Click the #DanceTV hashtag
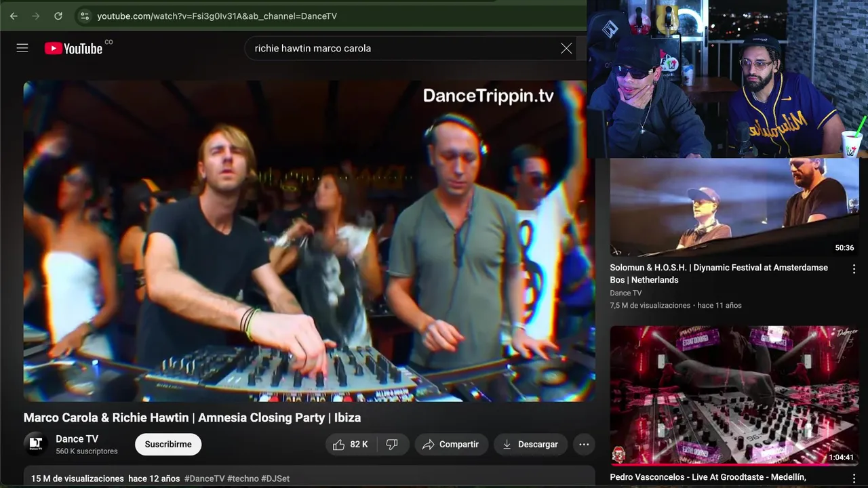868x488 pixels. click(x=204, y=479)
